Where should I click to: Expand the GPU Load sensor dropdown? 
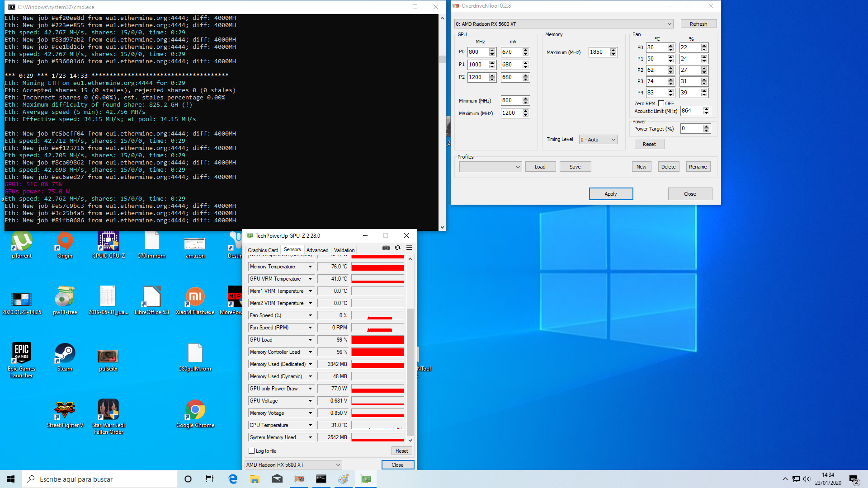(x=310, y=340)
